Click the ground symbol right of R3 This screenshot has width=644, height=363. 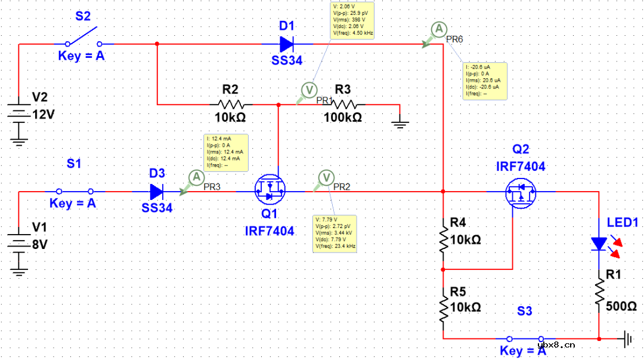(x=401, y=124)
